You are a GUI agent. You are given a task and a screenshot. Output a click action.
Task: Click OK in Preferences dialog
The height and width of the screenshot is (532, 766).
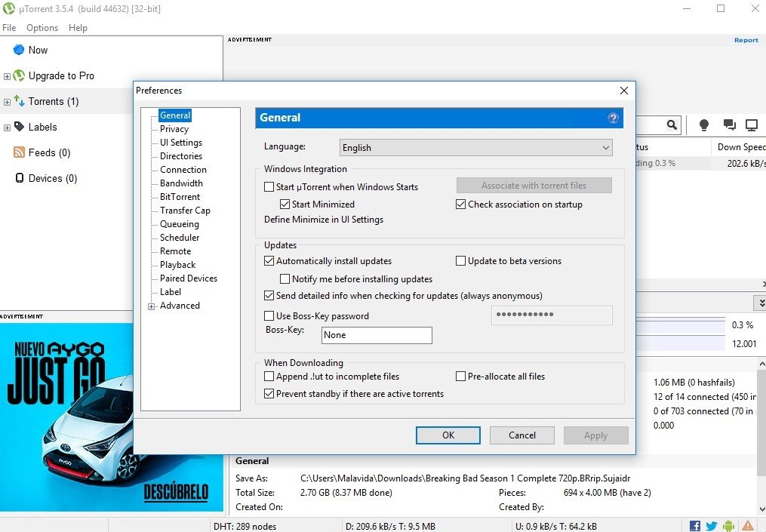click(448, 435)
